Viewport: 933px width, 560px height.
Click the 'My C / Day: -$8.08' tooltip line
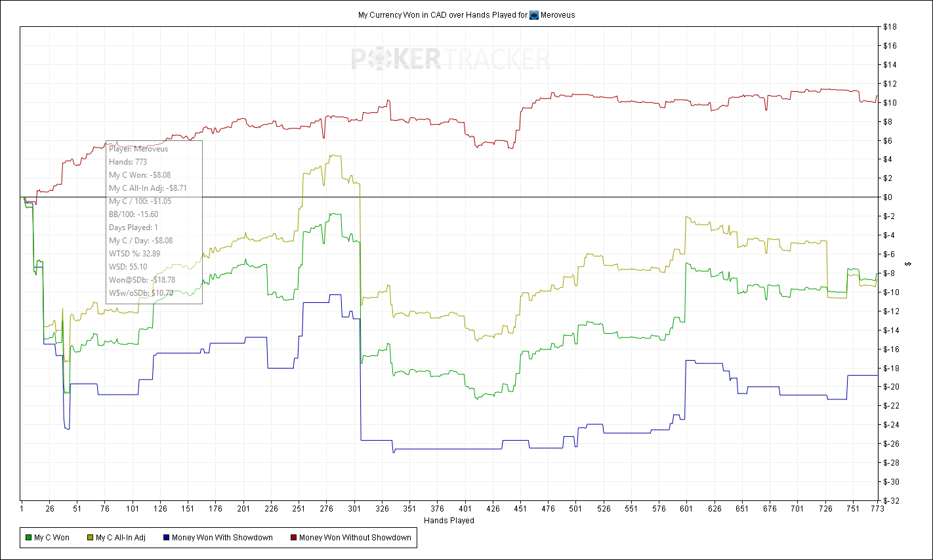point(141,241)
